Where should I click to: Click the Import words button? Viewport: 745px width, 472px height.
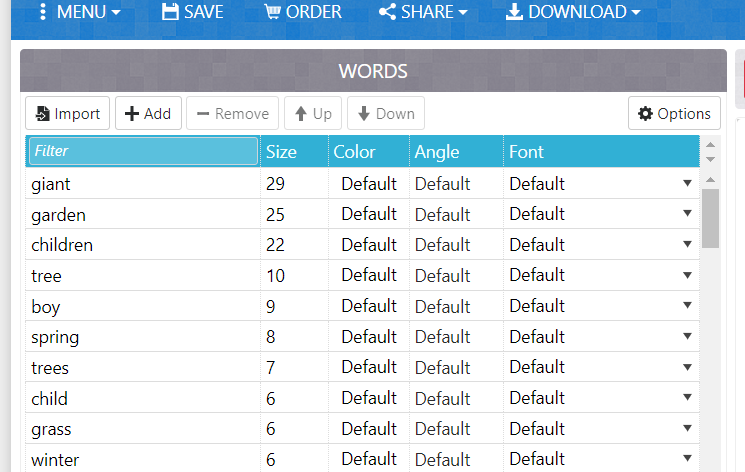(x=67, y=114)
